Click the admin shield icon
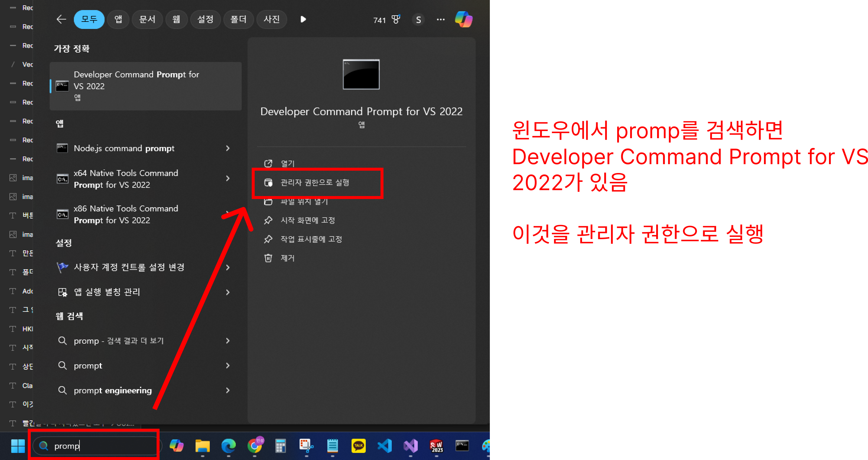 268,182
